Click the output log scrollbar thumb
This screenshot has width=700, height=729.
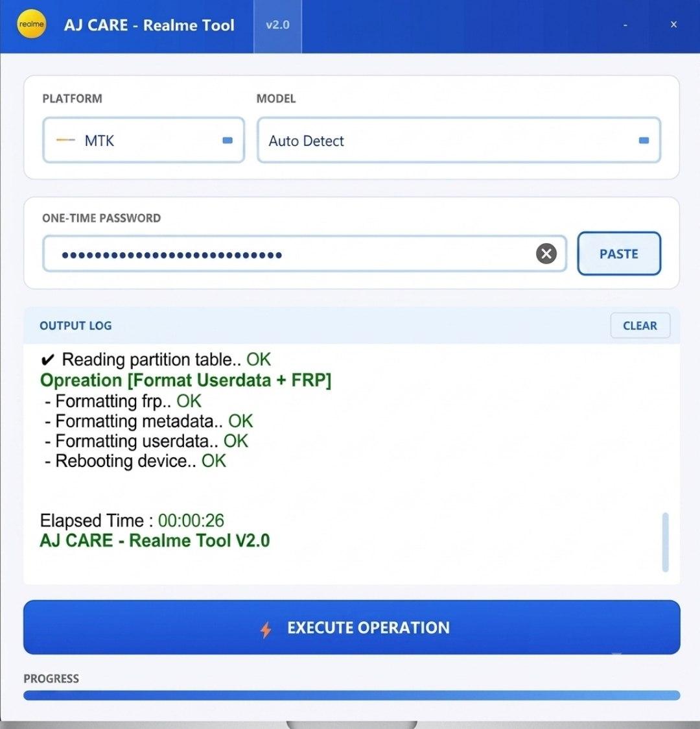point(665,542)
